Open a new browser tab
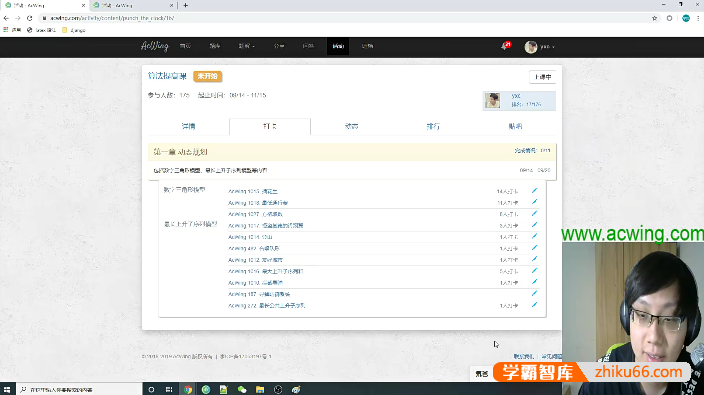 click(185, 5)
